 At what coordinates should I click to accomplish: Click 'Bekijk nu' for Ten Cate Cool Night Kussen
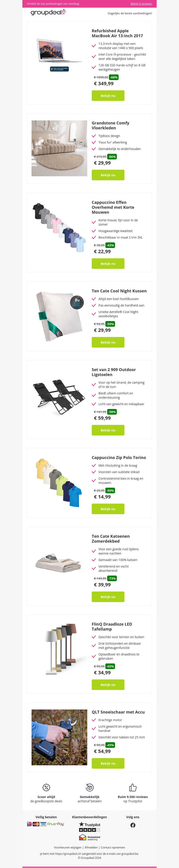click(108, 342)
